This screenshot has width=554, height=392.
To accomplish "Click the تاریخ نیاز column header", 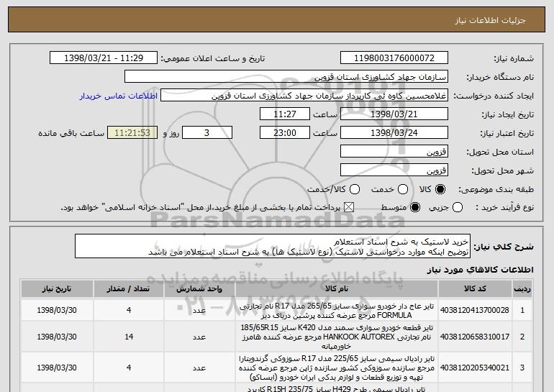I will tap(57, 289).
